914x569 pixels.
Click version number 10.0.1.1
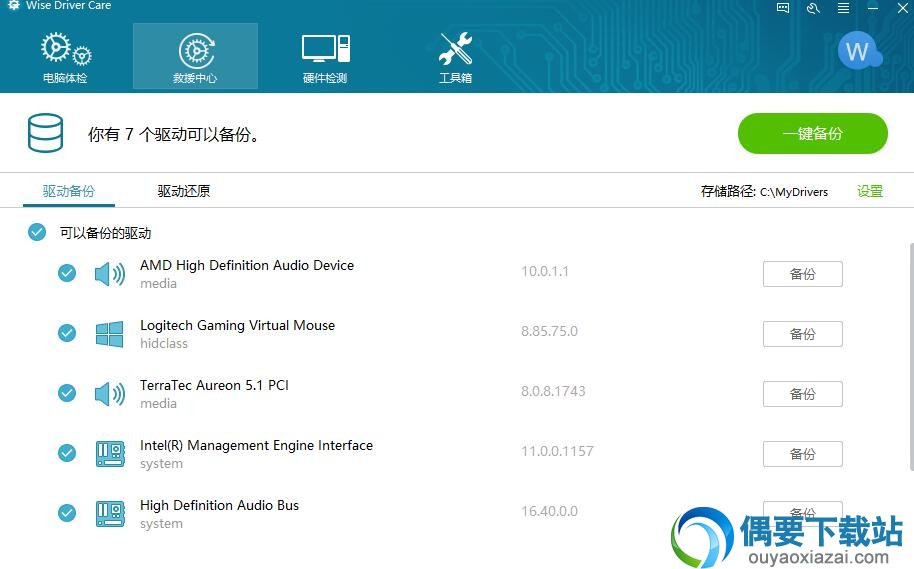545,271
